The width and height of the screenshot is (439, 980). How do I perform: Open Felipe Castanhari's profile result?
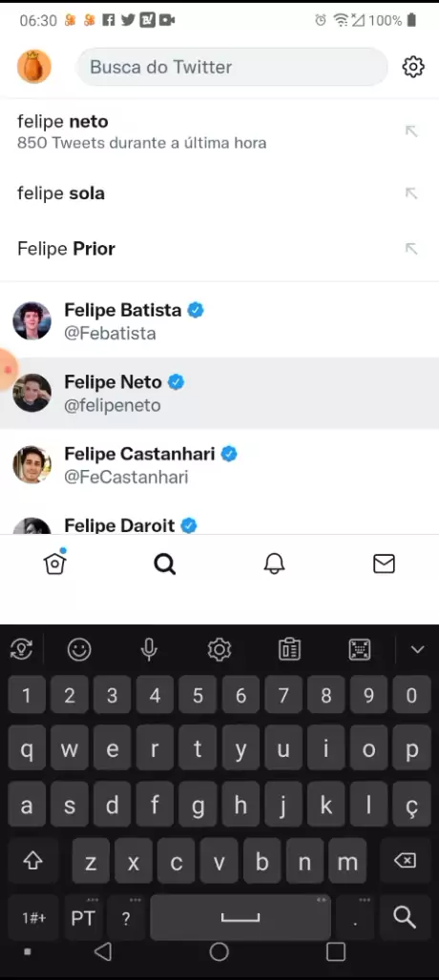click(219, 465)
